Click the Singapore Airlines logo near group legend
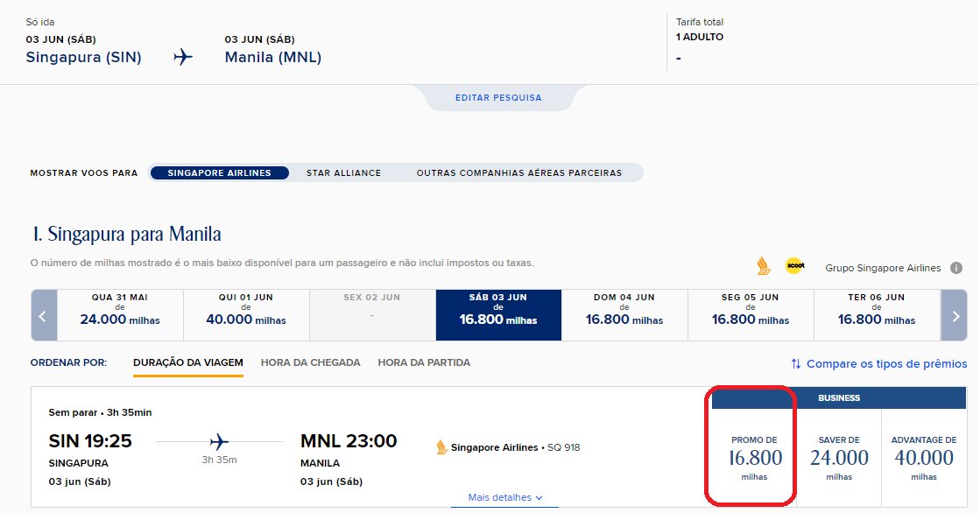 tap(763, 266)
